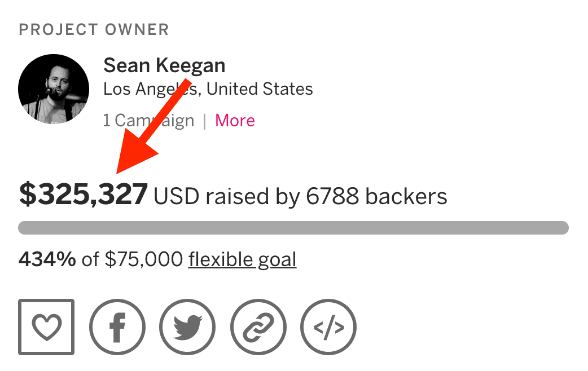Image resolution: width=588 pixels, height=371 pixels.
Task: Copy the campaign link via chain icon
Action: 258,327
